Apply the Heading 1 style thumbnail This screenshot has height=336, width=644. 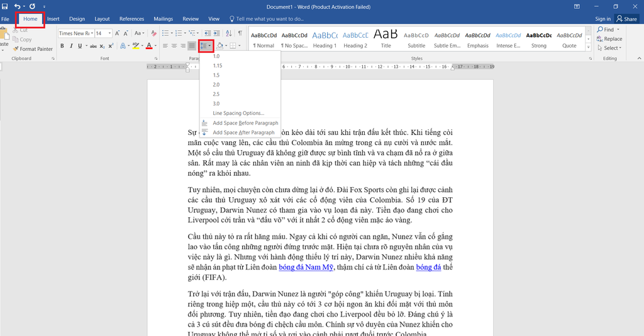(325, 40)
